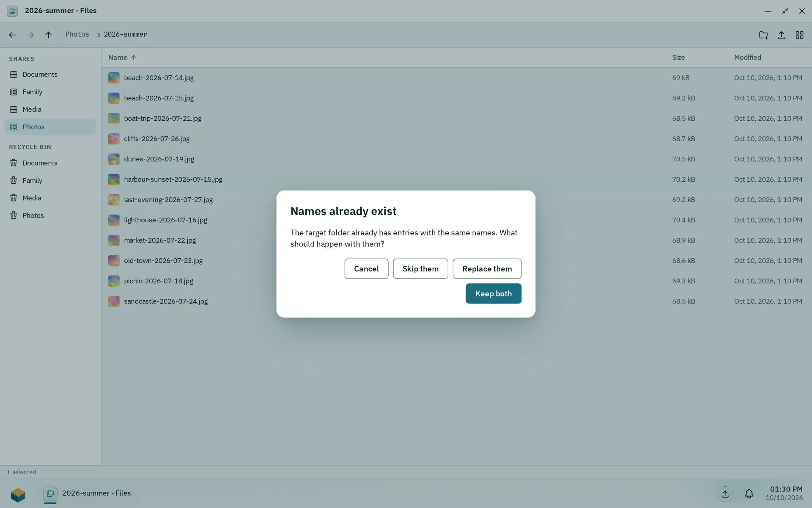
Task: Select beach-2026-07-15.jpg
Action: tap(456, 98)
